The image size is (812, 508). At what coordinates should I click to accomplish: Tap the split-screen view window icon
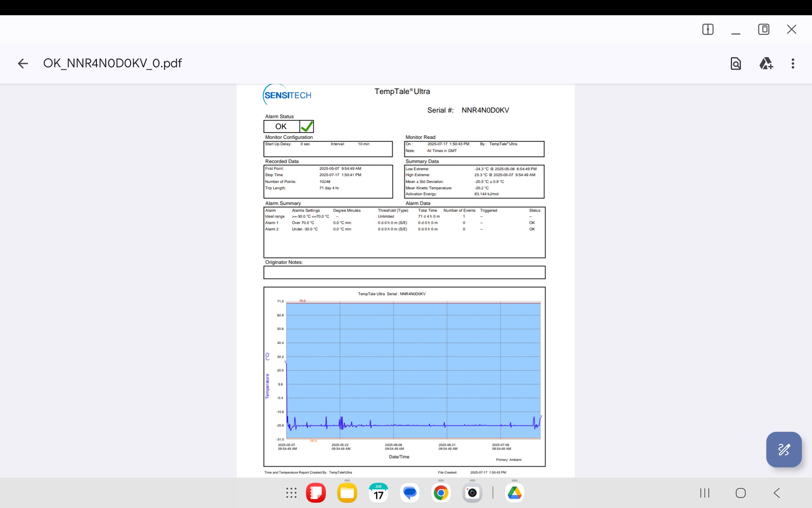coord(708,29)
